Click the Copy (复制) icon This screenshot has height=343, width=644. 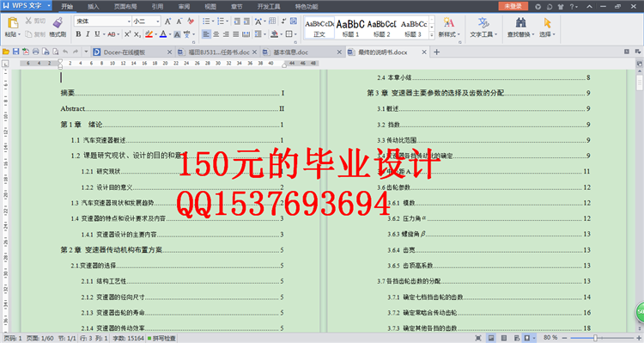click(28, 34)
